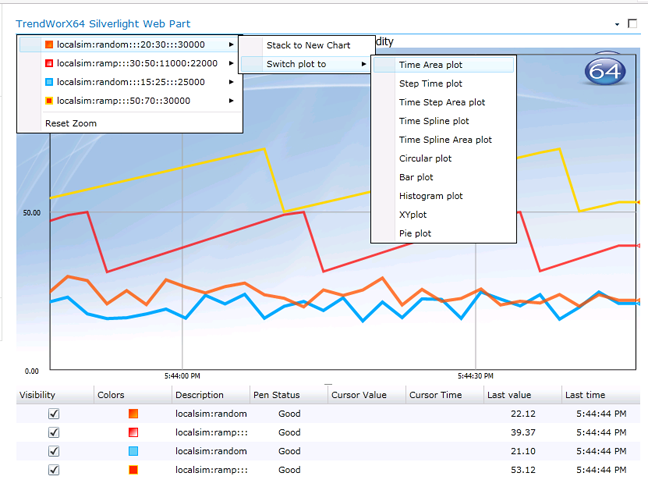Viewport: 648px width, 487px height.
Task: Uncheck visibility for first localsim:random pen
Action: point(54,413)
